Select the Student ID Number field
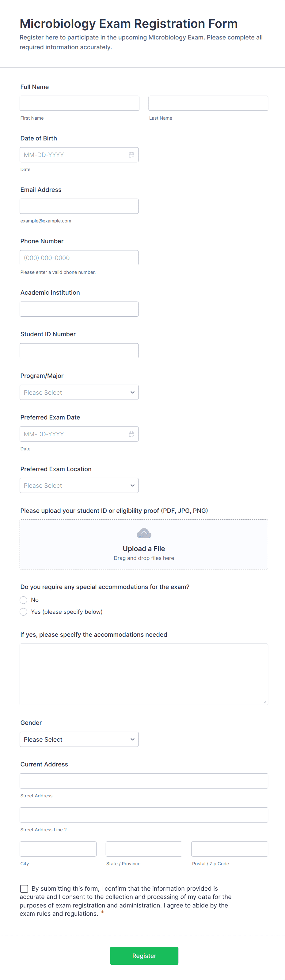 pos(79,351)
